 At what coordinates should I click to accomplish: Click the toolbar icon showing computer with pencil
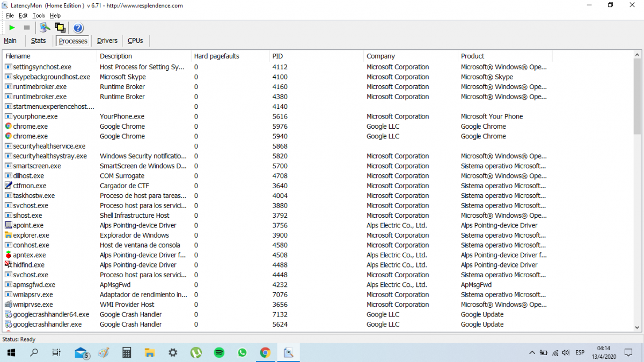coord(45,28)
